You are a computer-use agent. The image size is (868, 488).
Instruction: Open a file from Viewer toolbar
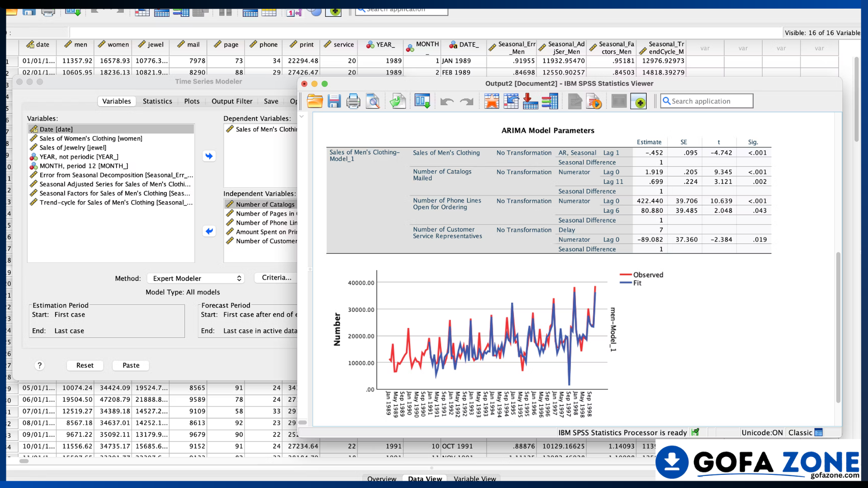(x=315, y=101)
